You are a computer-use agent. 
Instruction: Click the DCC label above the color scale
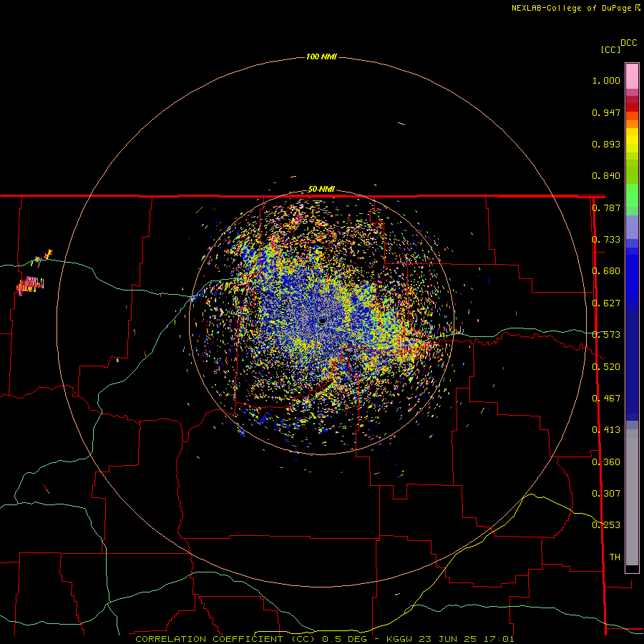click(x=628, y=43)
